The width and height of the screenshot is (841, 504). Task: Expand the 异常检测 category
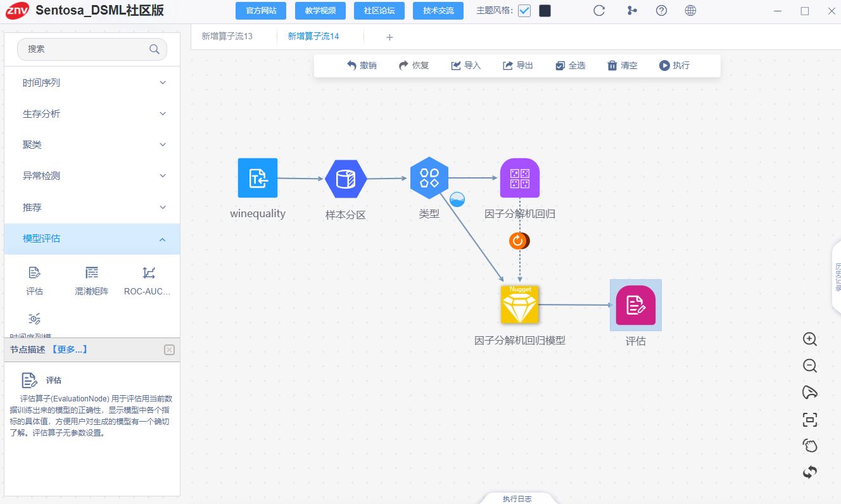[x=92, y=176]
